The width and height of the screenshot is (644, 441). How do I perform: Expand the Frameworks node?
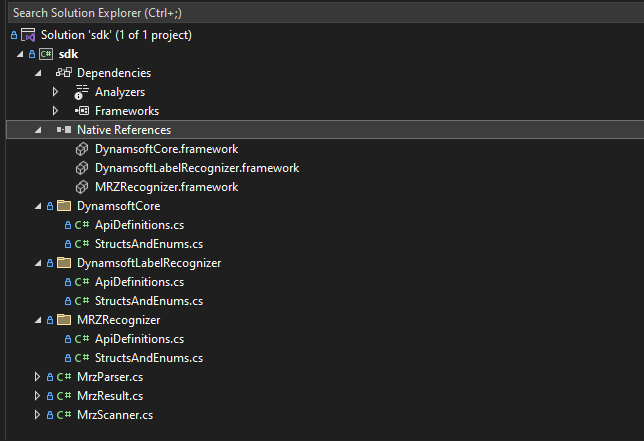[56, 111]
